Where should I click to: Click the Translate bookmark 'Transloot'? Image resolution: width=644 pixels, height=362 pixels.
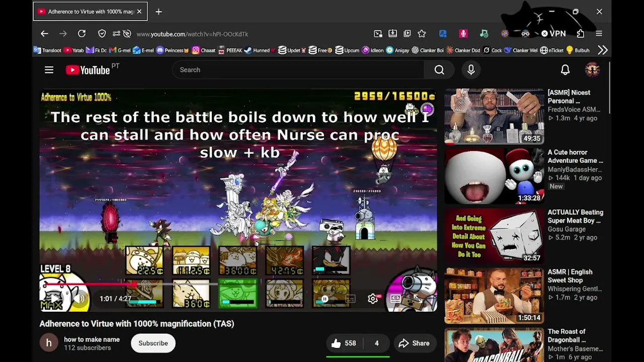pyautogui.click(x=48, y=50)
